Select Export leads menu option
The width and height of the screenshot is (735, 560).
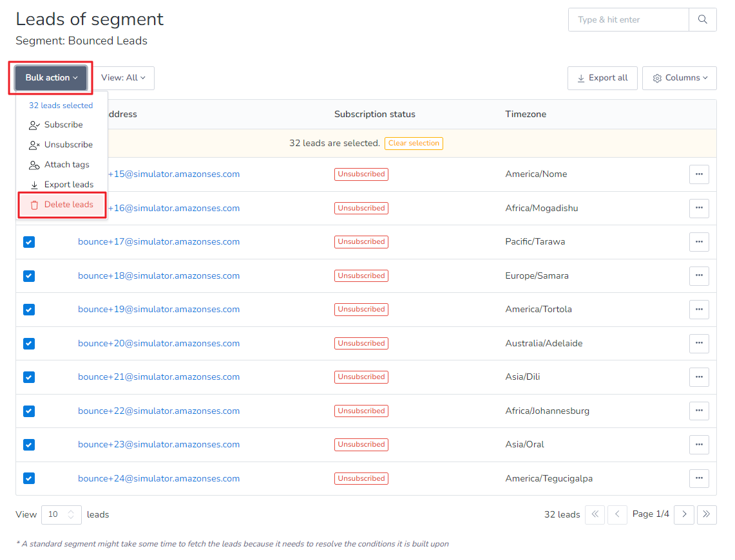(62, 185)
